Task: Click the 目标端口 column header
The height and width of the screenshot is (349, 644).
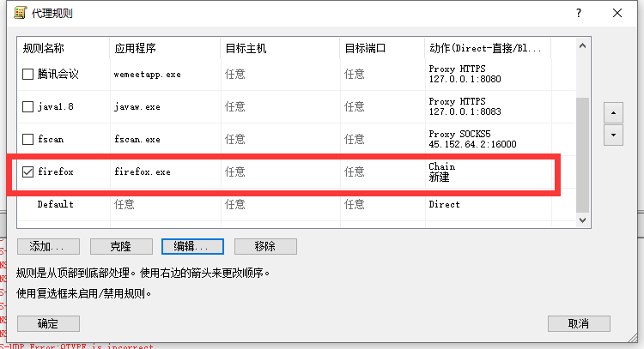Action: click(x=380, y=48)
